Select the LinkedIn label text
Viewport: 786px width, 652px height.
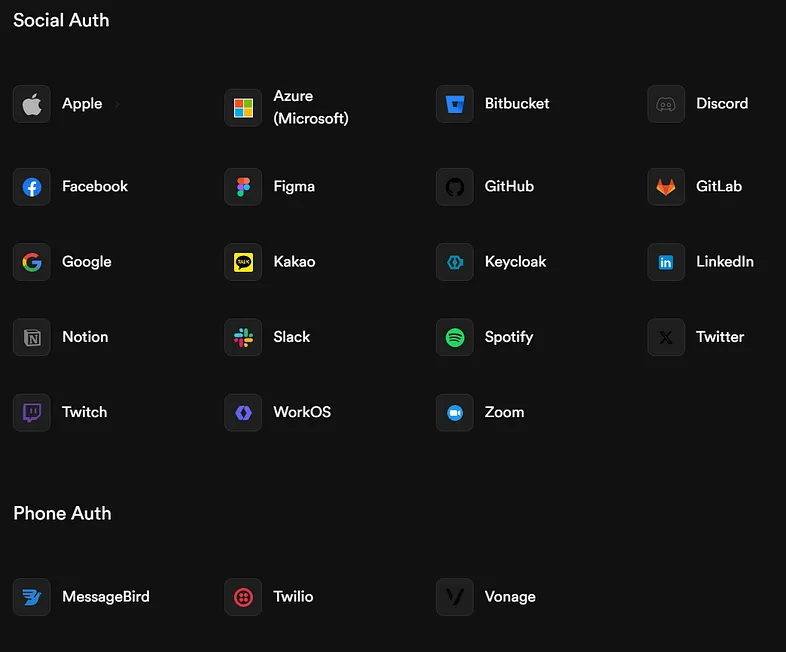pyautogui.click(x=725, y=262)
